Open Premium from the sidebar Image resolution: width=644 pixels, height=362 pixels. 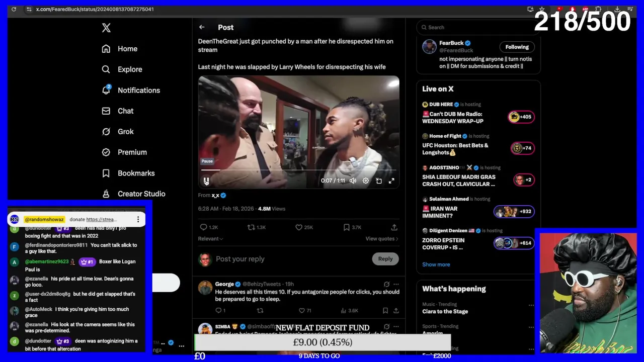(x=124, y=152)
